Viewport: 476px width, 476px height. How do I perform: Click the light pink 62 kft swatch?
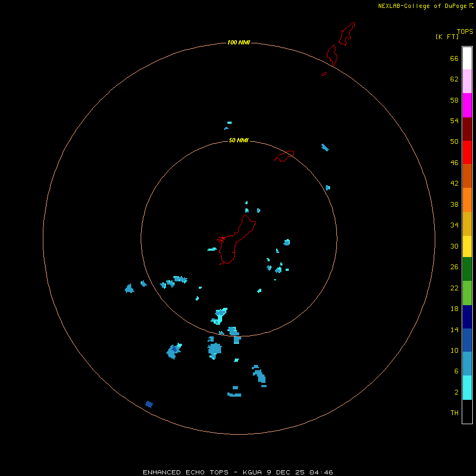(x=467, y=81)
